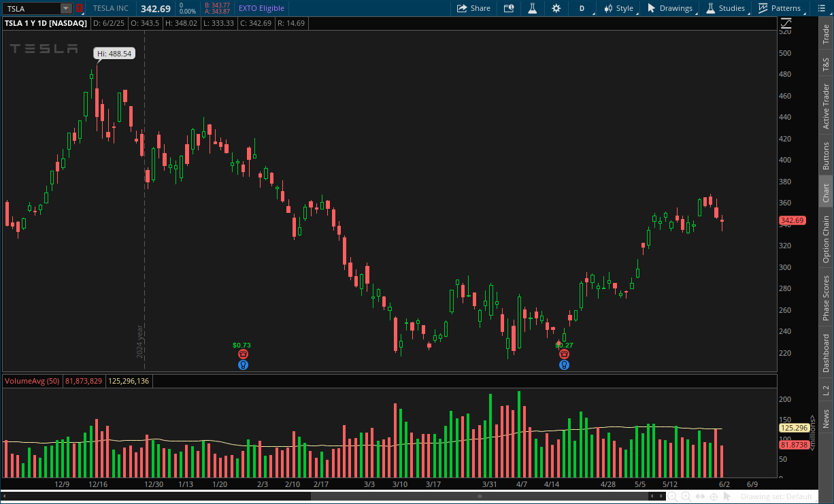
Task: Expand the TSLA symbol dropdown arrow
Action: pos(66,8)
